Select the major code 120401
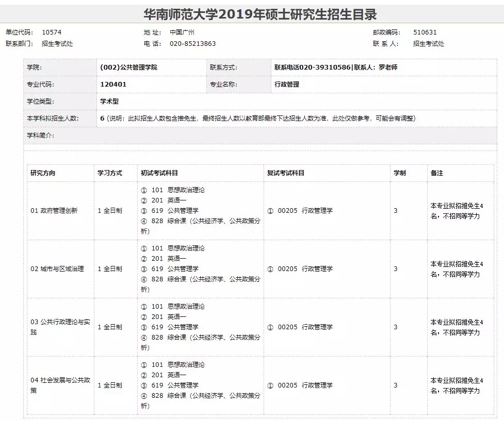504x421 pixels. (x=113, y=85)
